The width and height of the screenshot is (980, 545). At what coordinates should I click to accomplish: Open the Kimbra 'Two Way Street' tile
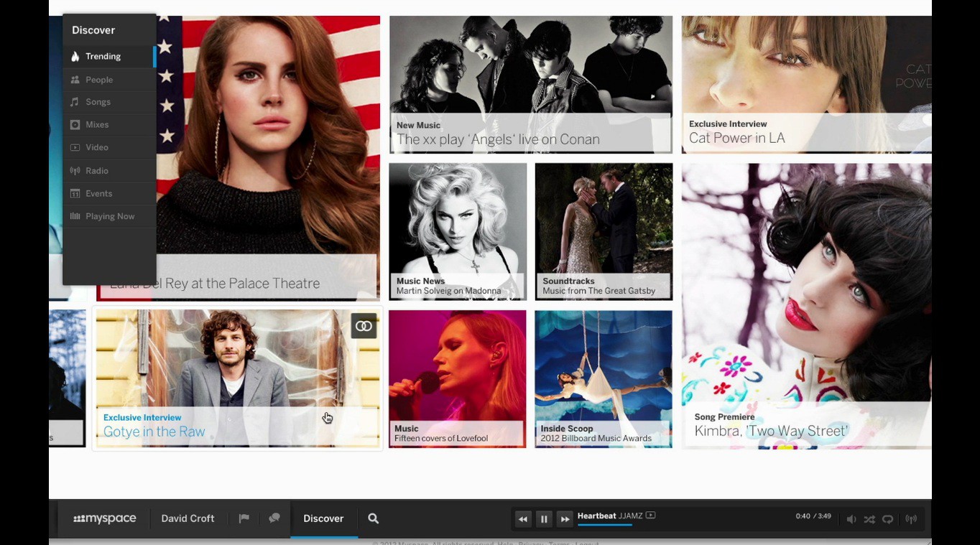(x=771, y=431)
